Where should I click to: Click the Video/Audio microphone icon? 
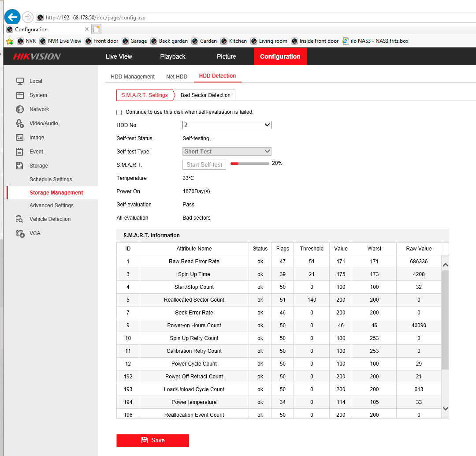(20, 123)
